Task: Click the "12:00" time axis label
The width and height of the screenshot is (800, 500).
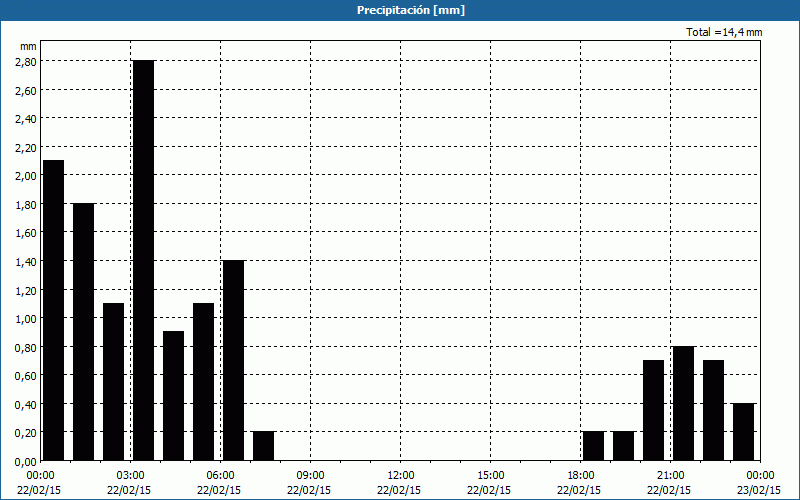Action: (401, 476)
